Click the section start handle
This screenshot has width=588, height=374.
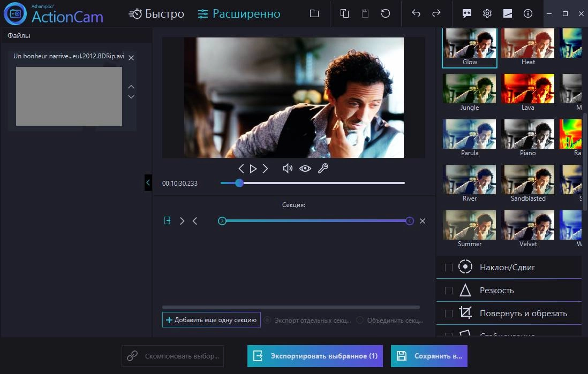click(x=222, y=221)
